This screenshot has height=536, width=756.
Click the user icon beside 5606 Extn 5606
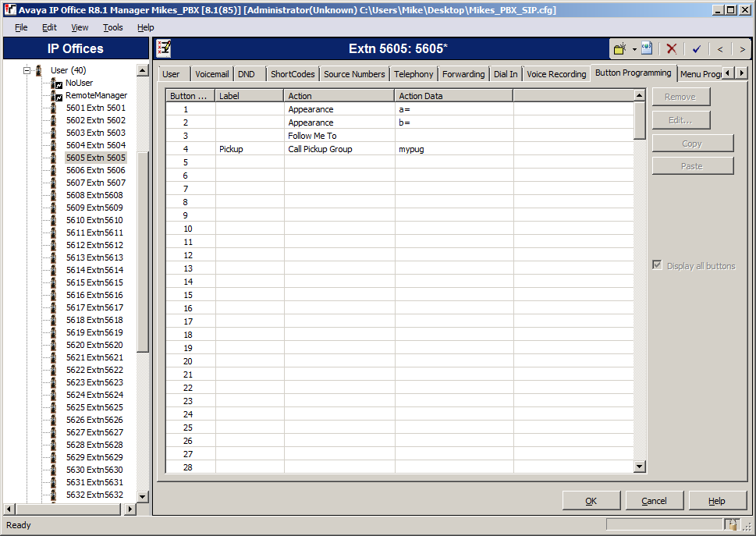click(x=54, y=171)
